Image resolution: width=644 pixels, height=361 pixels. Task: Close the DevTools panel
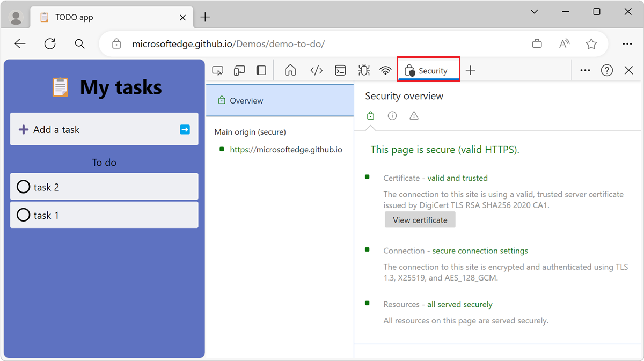tap(629, 70)
